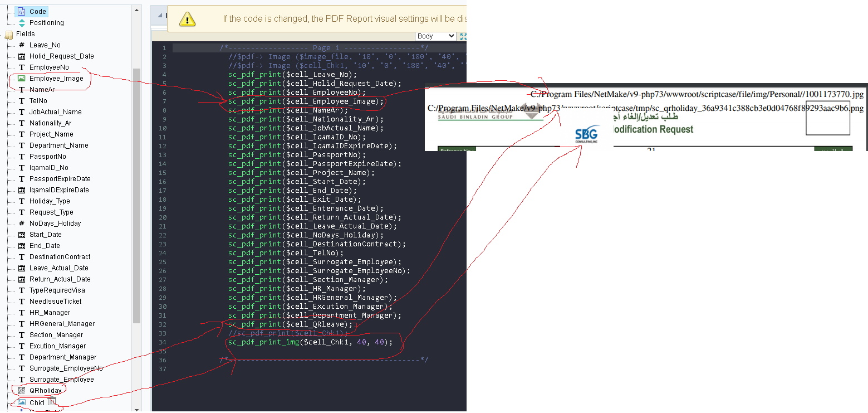Select the Department_Manager field
This screenshot has height=413, width=868.
pos(63,357)
